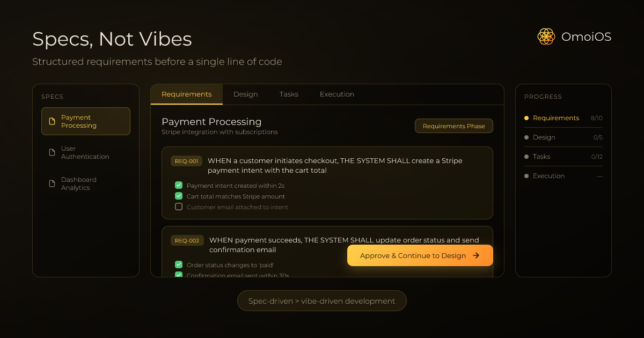Click the status dot next to Tasks progress
Screen dimensions: 644x338
tap(526, 157)
